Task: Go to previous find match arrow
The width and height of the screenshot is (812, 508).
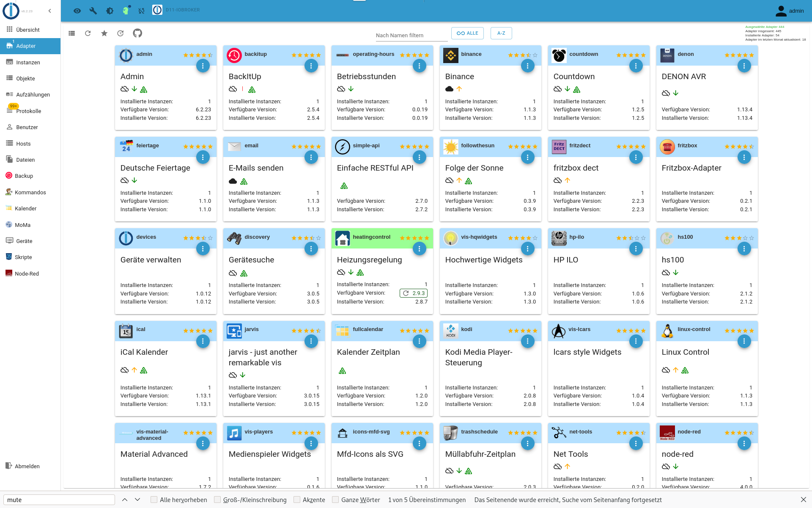Action: (x=125, y=500)
